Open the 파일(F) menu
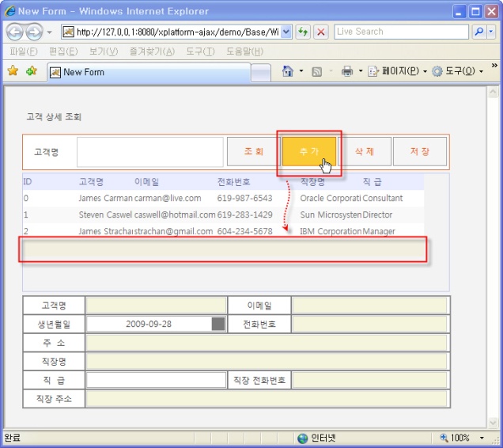The image size is (503, 448). [24, 51]
